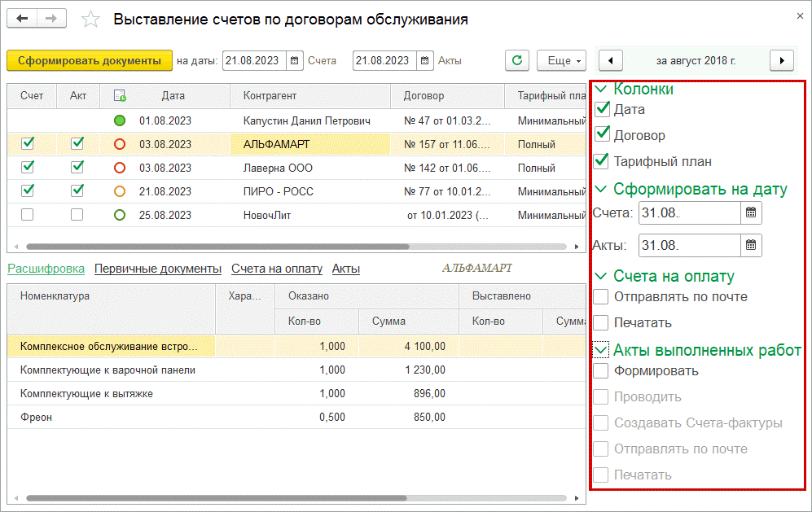This screenshot has height=512, width=812.
Task: Enable the Акт checkbox for НовочЛит row
Action: point(77,215)
